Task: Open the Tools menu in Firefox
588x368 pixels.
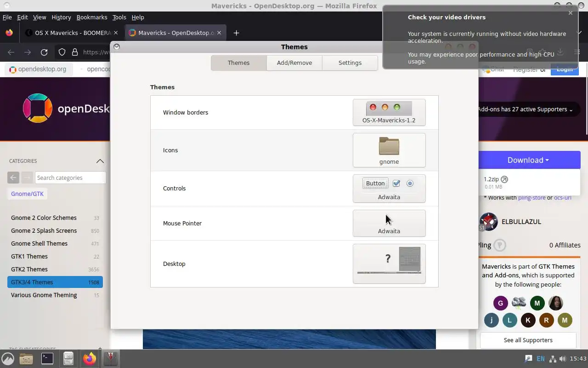Action: click(119, 17)
